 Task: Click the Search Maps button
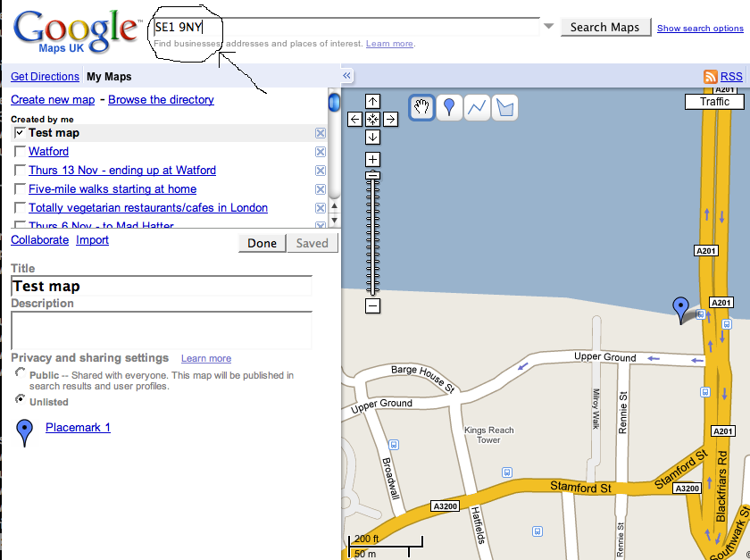pos(605,27)
